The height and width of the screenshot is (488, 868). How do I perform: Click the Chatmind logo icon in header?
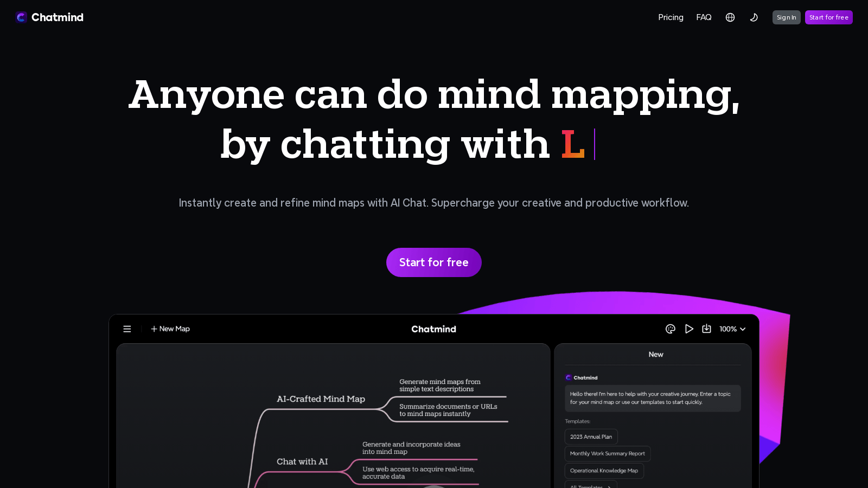(21, 17)
